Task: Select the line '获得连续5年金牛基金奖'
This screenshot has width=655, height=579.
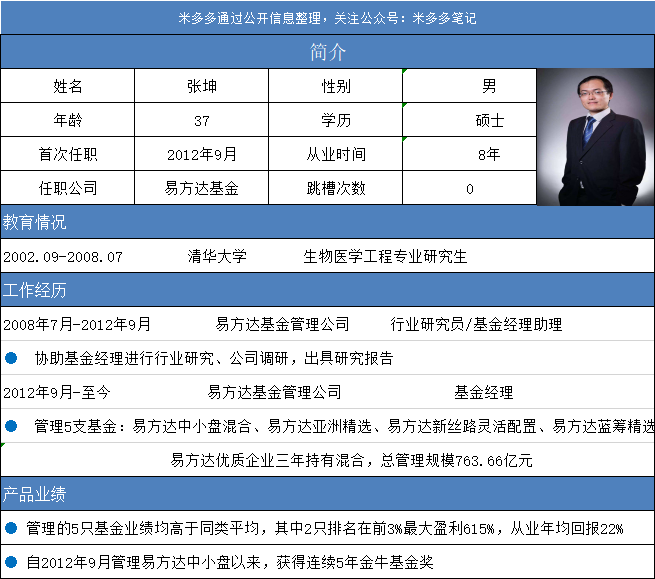Action: click(x=355, y=562)
